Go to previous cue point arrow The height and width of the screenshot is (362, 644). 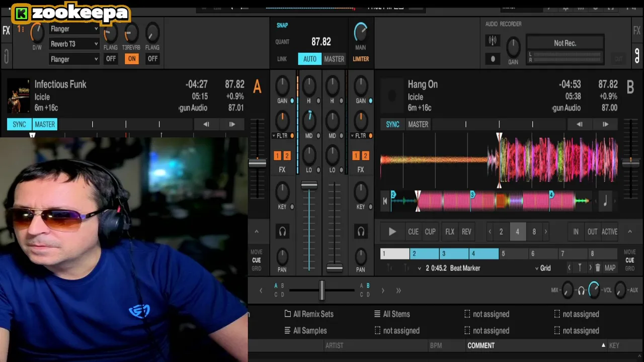pos(569,268)
